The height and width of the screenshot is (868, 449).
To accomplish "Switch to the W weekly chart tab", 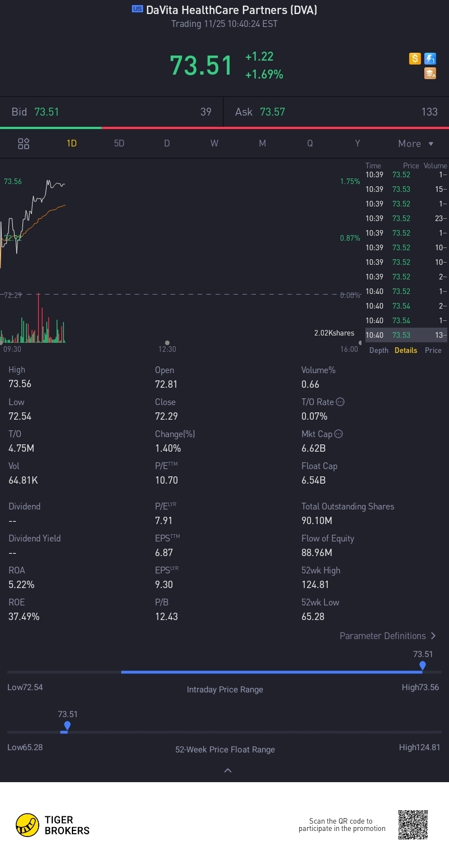I will pyautogui.click(x=214, y=144).
